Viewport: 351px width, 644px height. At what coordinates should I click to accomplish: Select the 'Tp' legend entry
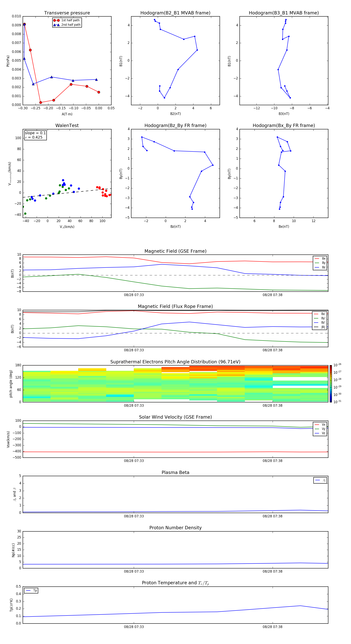[31, 591]
